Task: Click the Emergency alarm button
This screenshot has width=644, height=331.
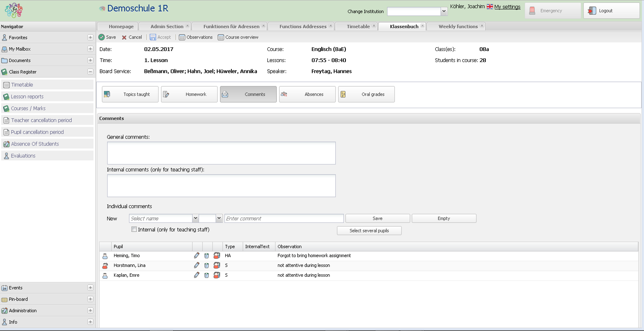Action: (553, 11)
